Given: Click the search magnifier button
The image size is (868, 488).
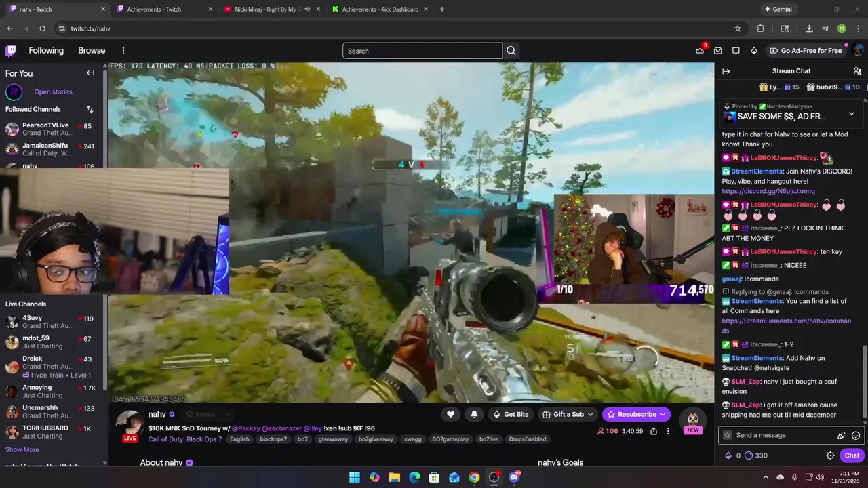Looking at the screenshot, I should point(511,51).
